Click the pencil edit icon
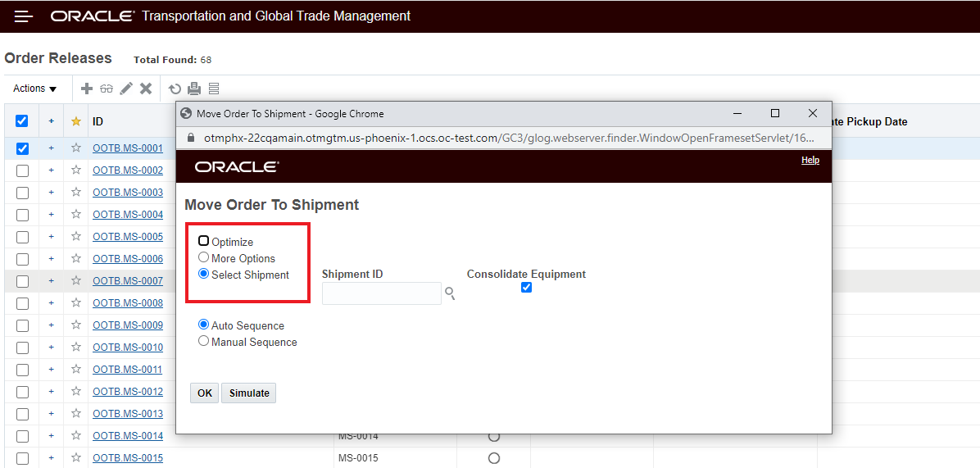 click(x=126, y=89)
